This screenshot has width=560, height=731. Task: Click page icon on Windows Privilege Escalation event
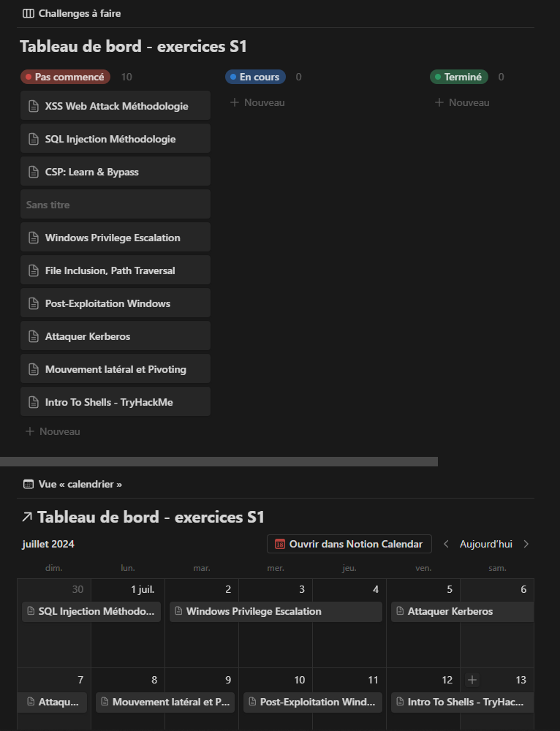click(x=178, y=611)
